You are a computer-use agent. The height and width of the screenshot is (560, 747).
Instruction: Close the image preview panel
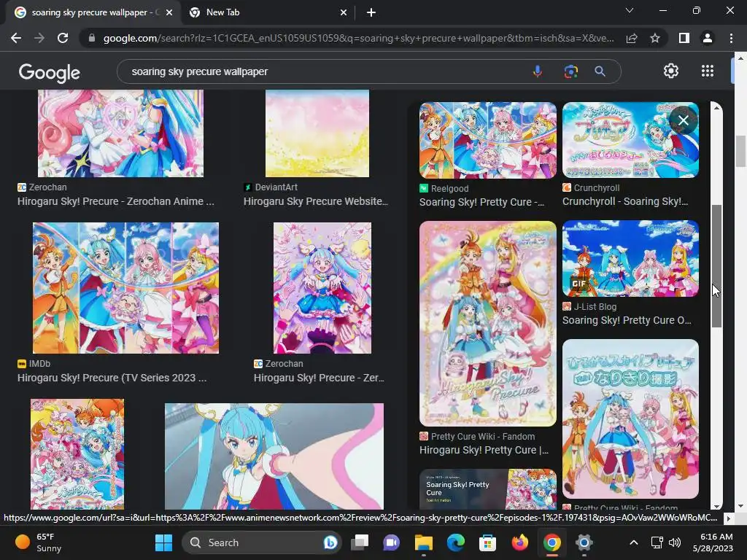(x=683, y=120)
